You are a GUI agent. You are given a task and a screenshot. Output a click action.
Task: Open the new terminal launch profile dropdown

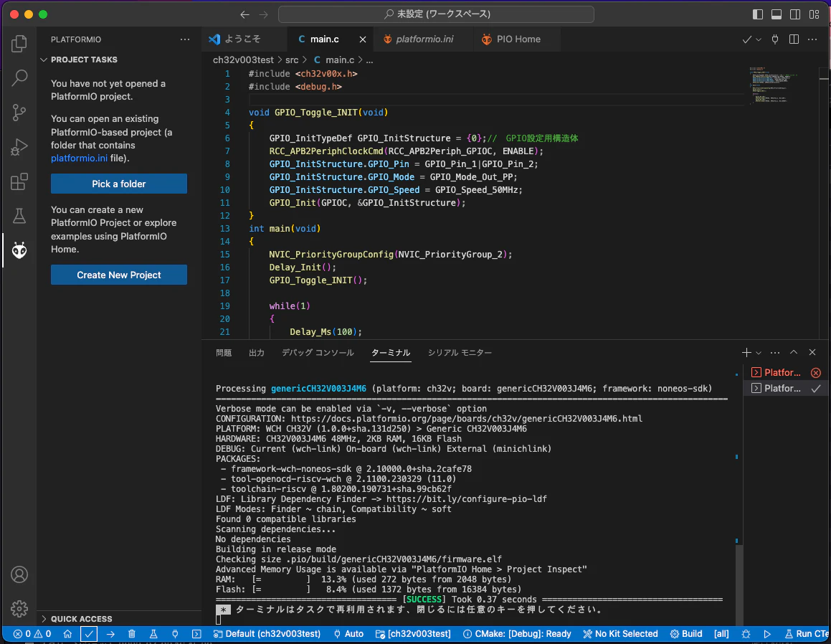759,352
